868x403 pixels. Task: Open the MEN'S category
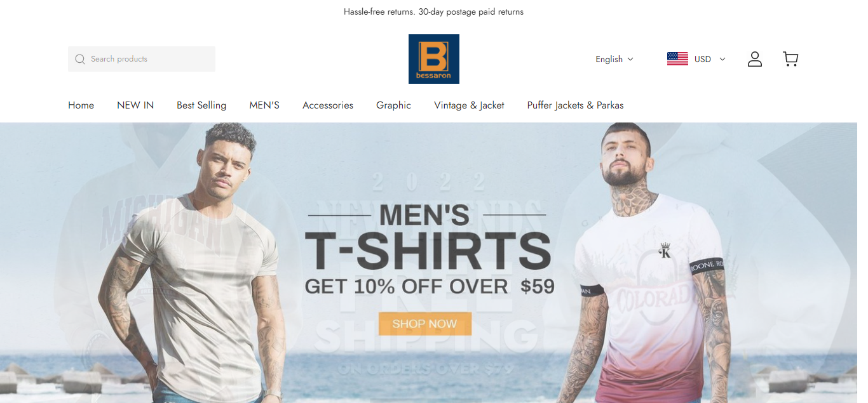click(264, 105)
